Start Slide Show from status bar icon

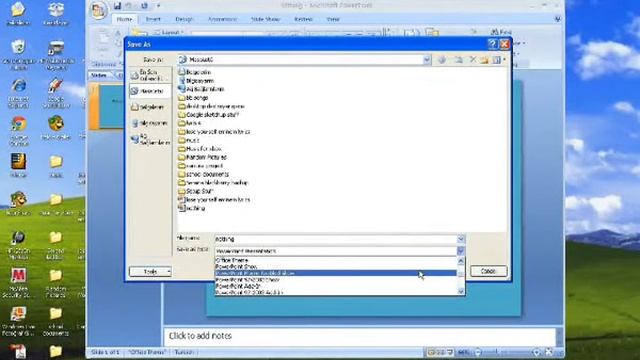450,352
